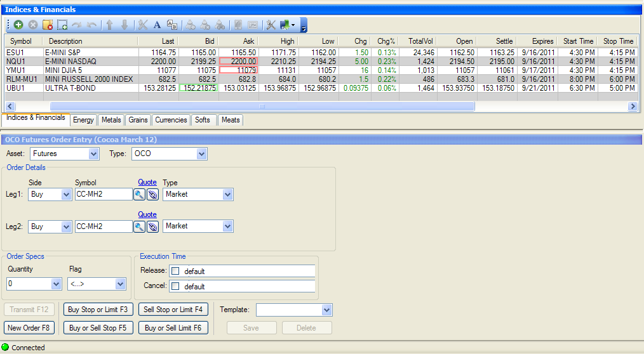Click the folder with red X icon
The image size is (644, 354).
click(48, 25)
